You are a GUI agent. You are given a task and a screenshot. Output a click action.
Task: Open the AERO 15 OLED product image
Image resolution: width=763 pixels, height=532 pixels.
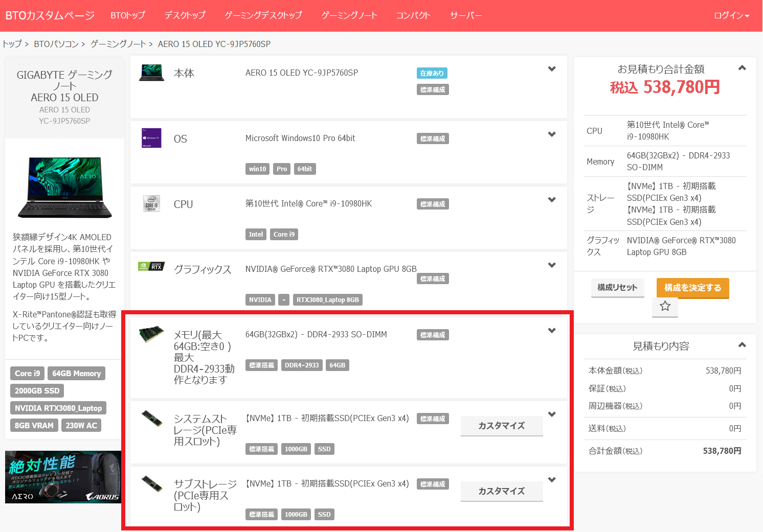point(65,187)
